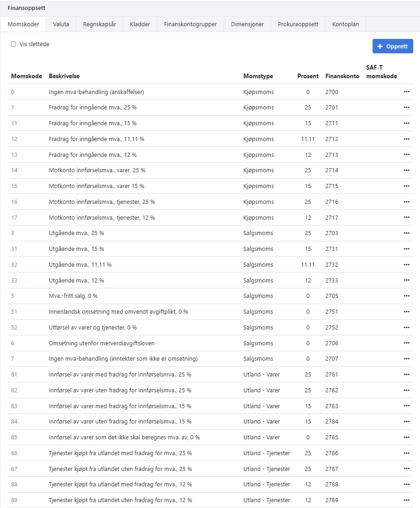Viewport: 420px width, 508px height.
Task: Open the options menu for momskode 89
Action: [406, 500]
